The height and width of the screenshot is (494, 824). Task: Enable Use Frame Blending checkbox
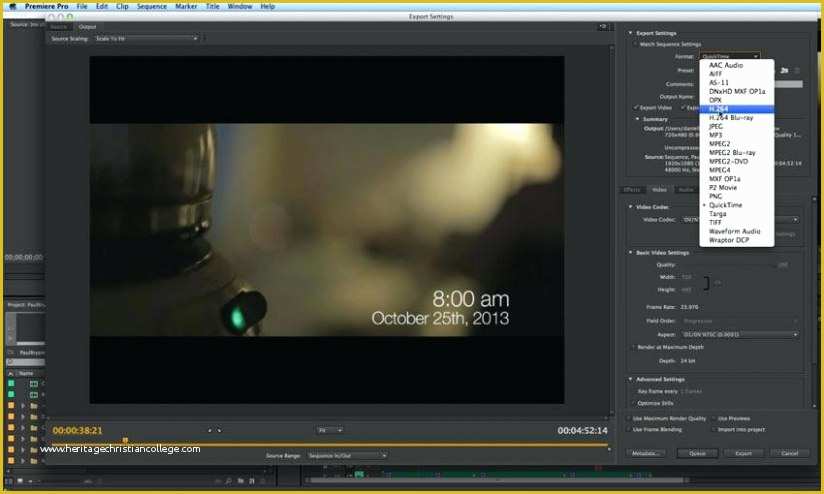point(629,429)
